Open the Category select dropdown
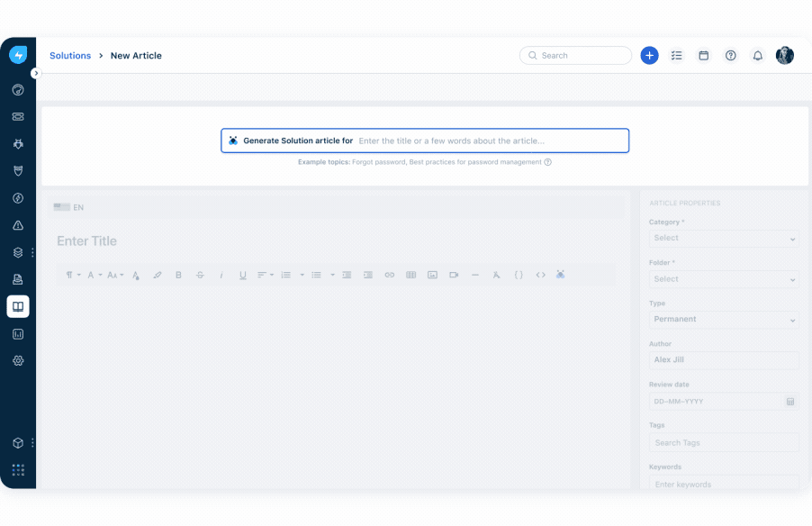 click(x=724, y=239)
